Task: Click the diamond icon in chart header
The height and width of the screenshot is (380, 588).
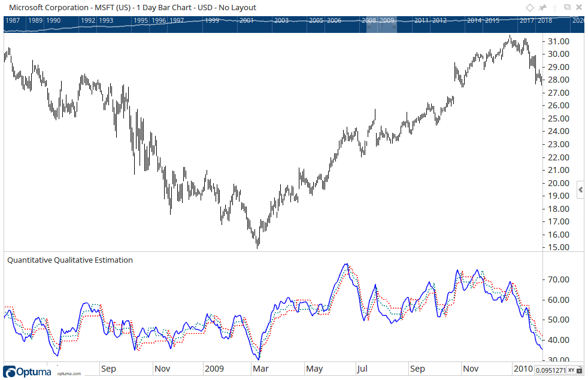Action: (x=529, y=8)
